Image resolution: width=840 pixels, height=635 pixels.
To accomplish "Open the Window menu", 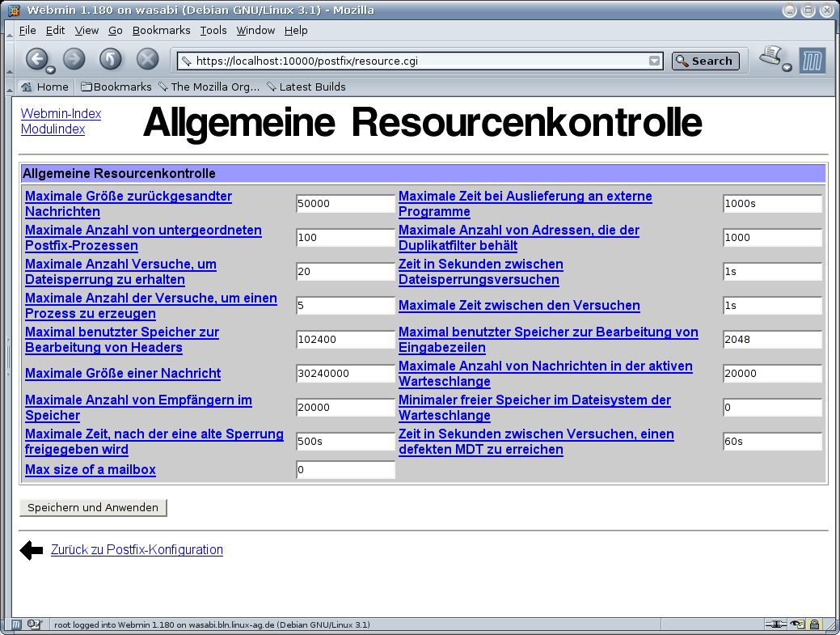I will (x=255, y=31).
